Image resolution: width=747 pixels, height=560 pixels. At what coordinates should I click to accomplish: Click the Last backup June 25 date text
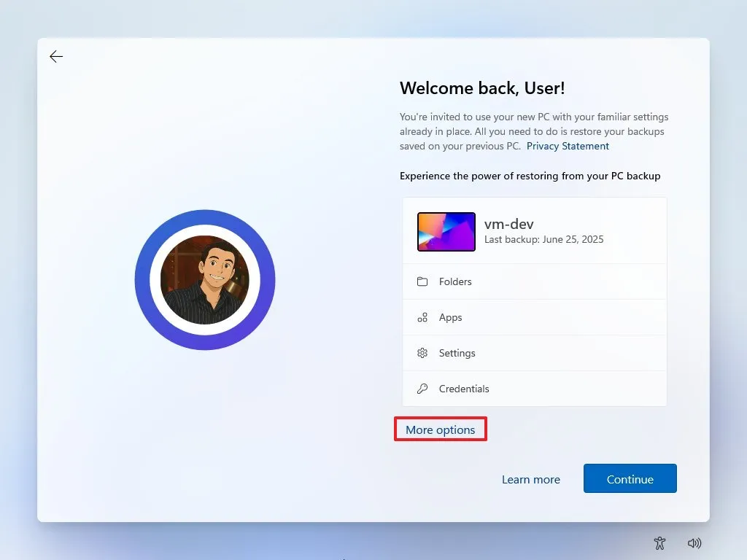[x=544, y=239]
